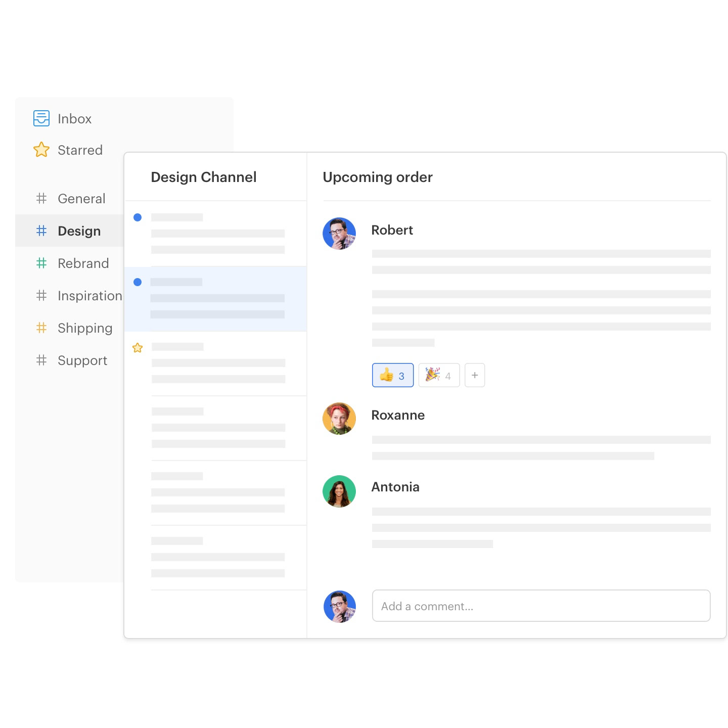This screenshot has width=728, height=728.
Task: Select the first unread thread with blue dot
Action: pos(216,234)
